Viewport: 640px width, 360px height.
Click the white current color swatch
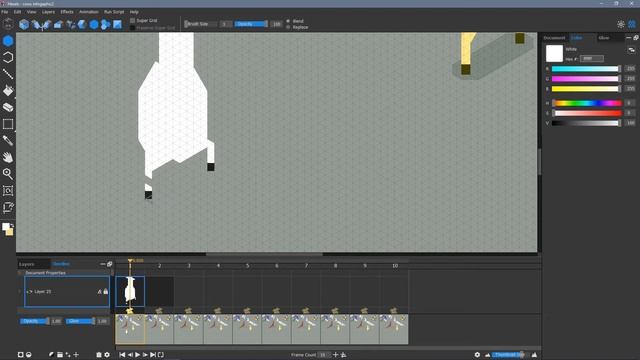(554, 53)
